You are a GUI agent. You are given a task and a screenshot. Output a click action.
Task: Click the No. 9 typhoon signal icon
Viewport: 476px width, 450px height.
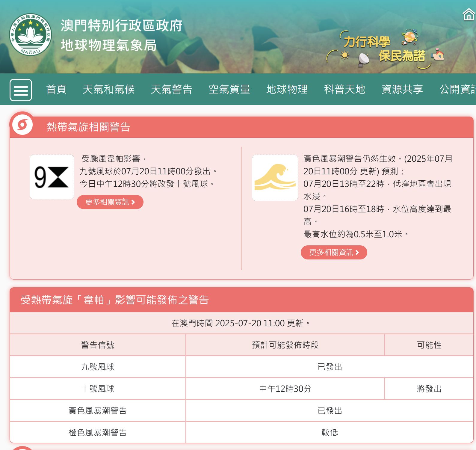coord(52,177)
